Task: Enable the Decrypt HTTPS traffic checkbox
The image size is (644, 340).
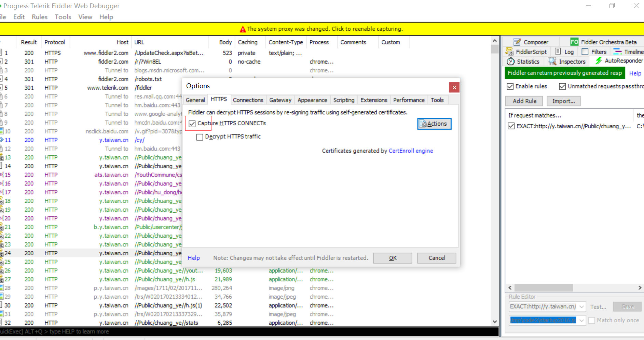Action: (200, 137)
